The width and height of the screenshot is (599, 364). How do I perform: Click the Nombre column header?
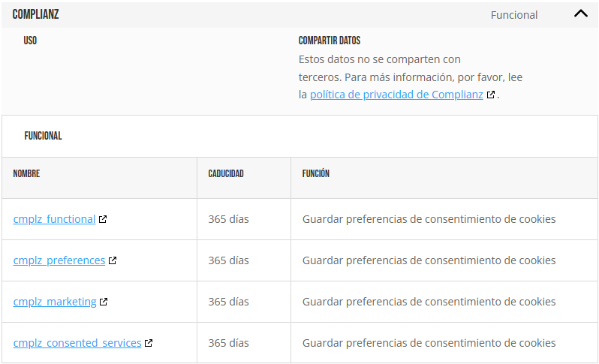click(x=26, y=174)
